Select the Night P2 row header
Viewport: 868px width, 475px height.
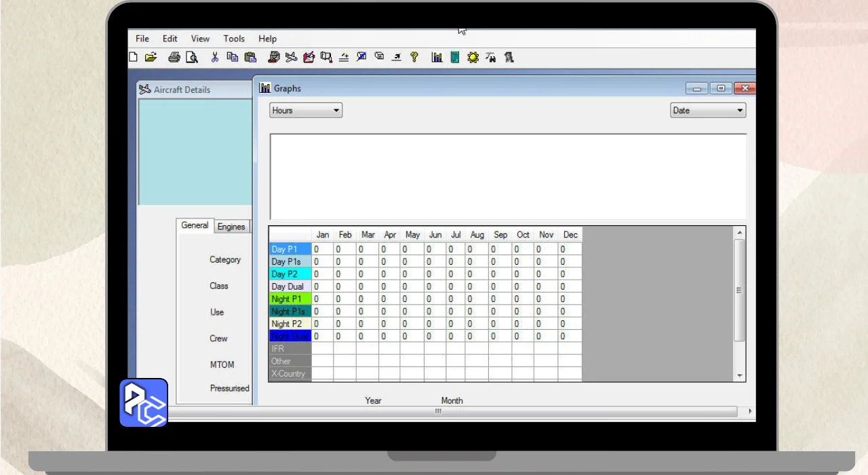coord(290,324)
